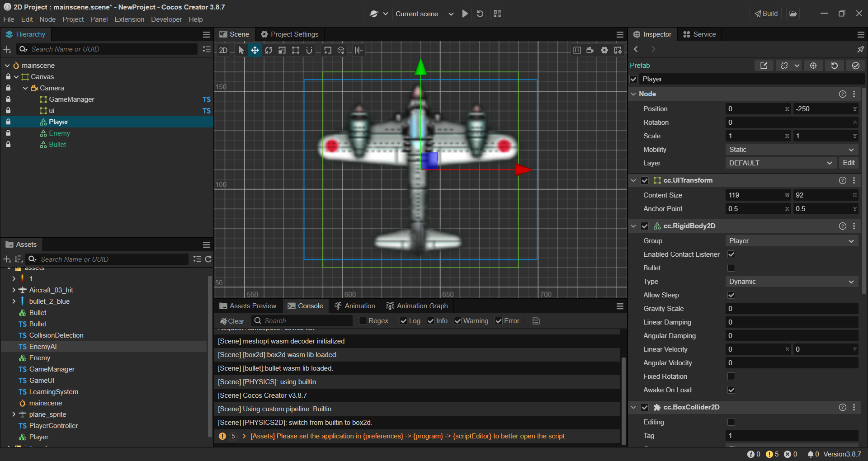The width and height of the screenshot is (868, 461).
Task: Toggle the Enabled Contact Listener checkbox
Action: coord(731,254)
